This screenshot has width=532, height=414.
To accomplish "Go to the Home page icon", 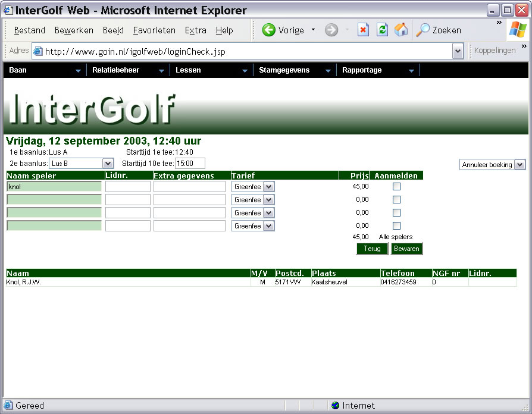I will 401,30.
